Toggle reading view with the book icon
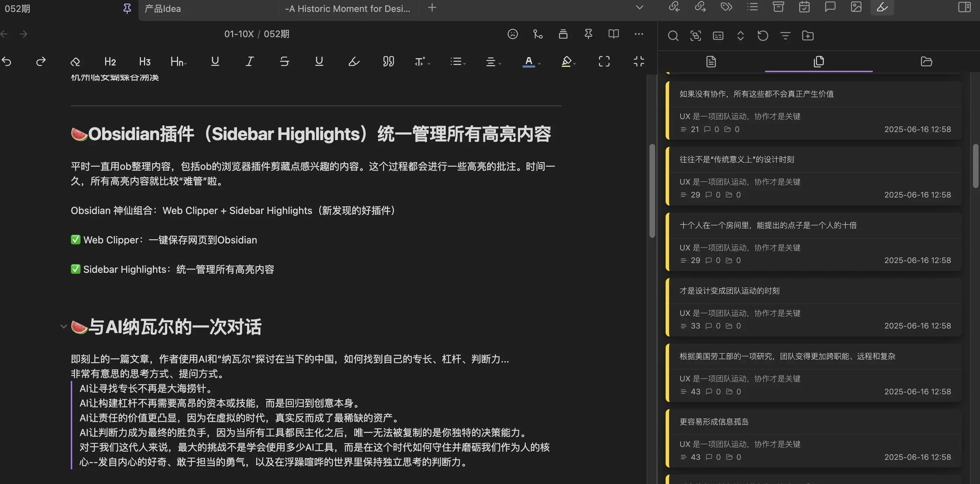This screenshot has height=484, width=980. point(613,34)
